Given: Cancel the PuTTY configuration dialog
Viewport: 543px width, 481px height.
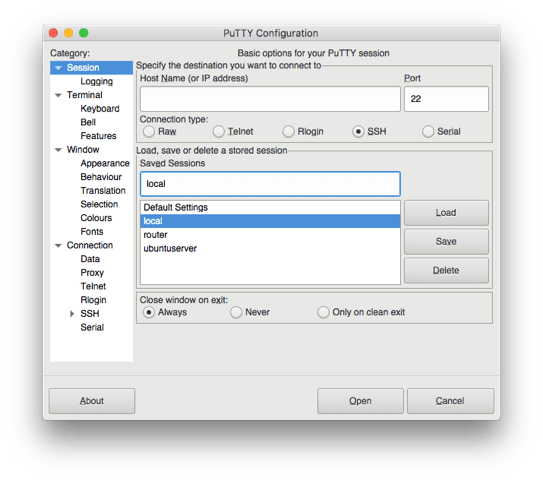Looking at the screenshot, I should [450, 401].
